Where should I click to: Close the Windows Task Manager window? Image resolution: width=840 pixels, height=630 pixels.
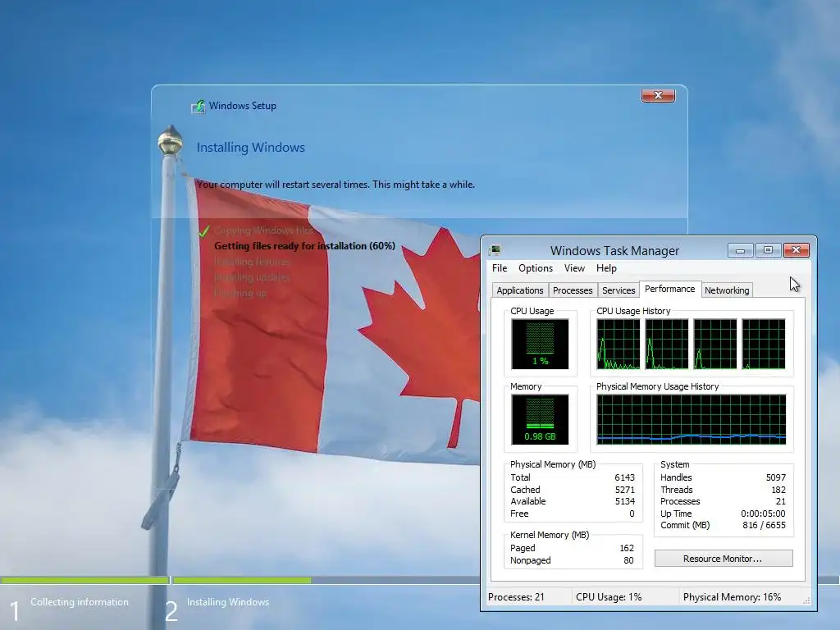tap(796, 250)
